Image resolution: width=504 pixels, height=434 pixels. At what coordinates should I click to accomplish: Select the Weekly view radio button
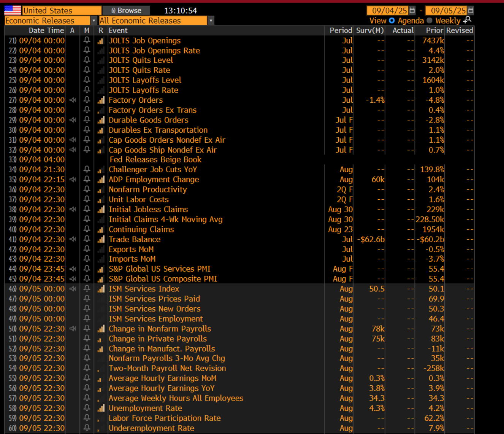pos(430,21)
